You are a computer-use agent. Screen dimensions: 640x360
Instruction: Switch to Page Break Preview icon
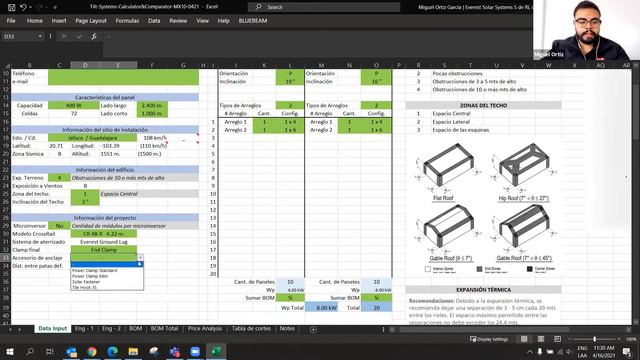pos(557,339)
